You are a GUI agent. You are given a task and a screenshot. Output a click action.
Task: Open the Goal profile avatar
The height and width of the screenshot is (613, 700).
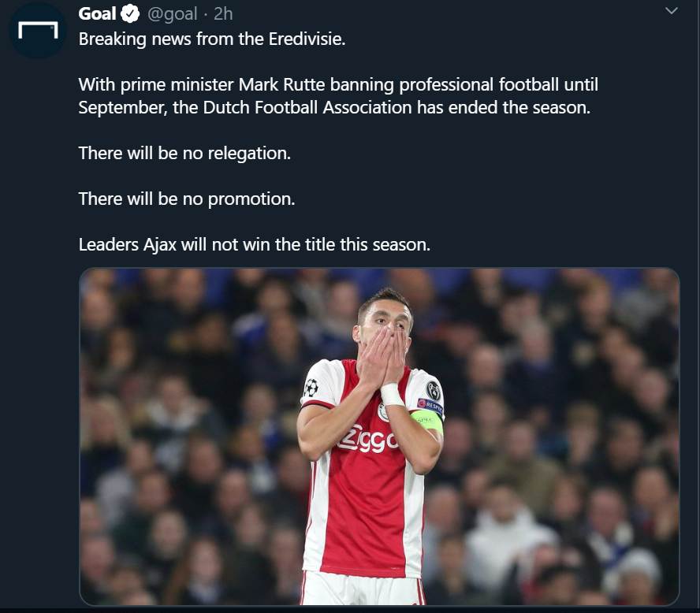(37, 31)
